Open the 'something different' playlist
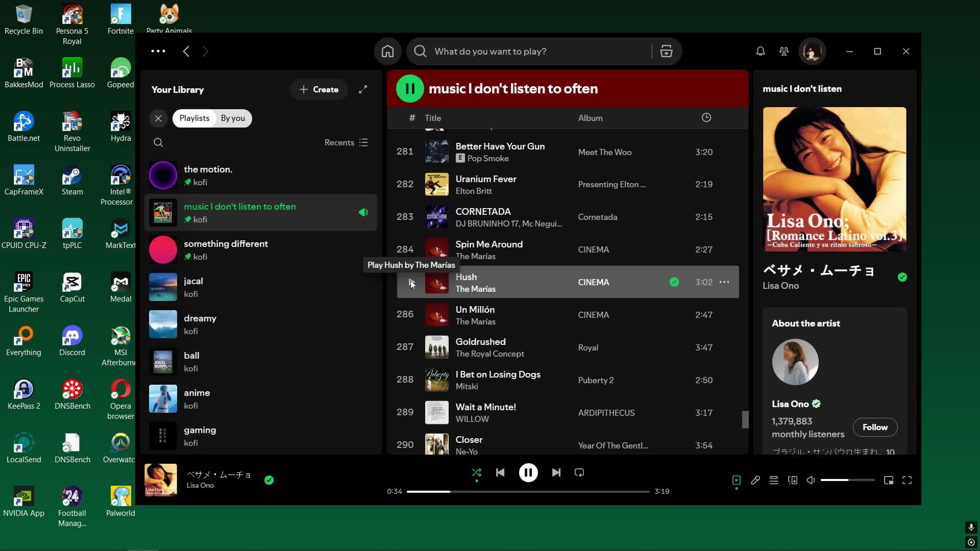This screenshot has height=551, width=980. [x=261, y=250]
